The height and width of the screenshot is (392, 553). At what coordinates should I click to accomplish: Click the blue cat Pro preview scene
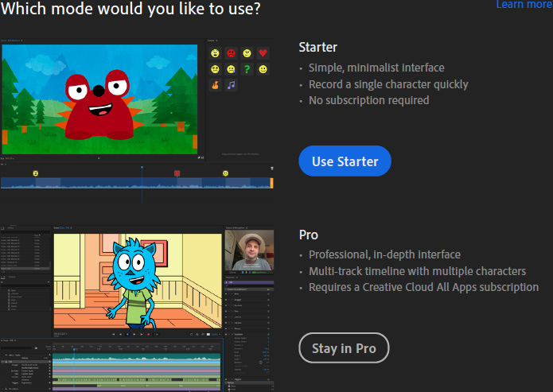(138, 281)
